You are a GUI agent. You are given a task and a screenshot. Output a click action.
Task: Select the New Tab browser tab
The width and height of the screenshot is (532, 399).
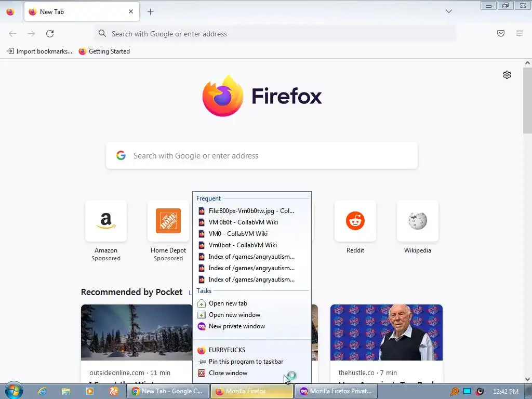click(x=82, y=11)
